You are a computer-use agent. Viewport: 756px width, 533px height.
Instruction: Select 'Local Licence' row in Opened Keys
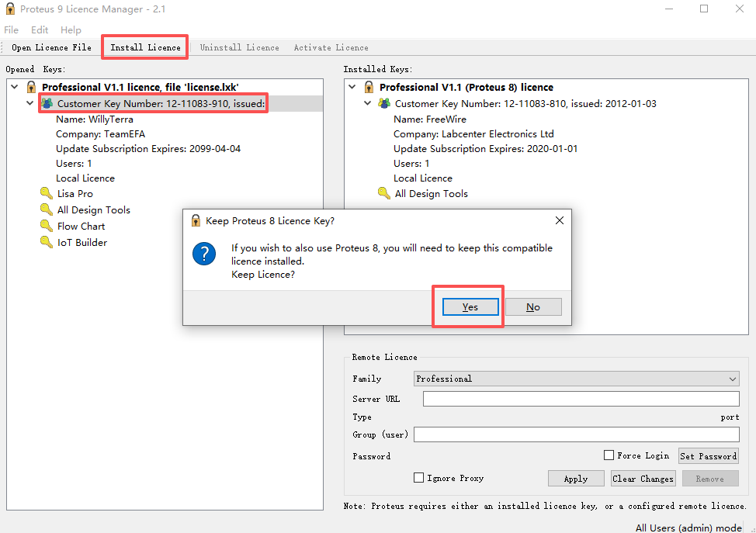[85, 178]
